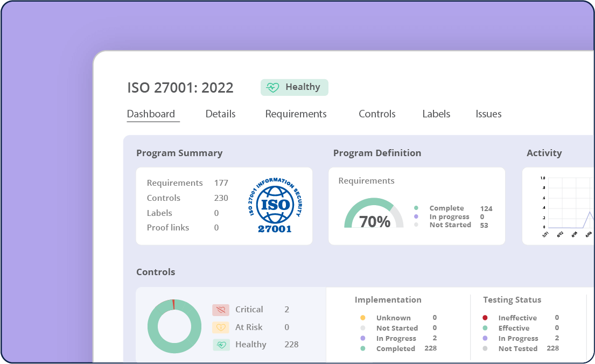Click In Progress under Testing Status
This screenshot has width=595, height=364.
[x=519, y=339]
